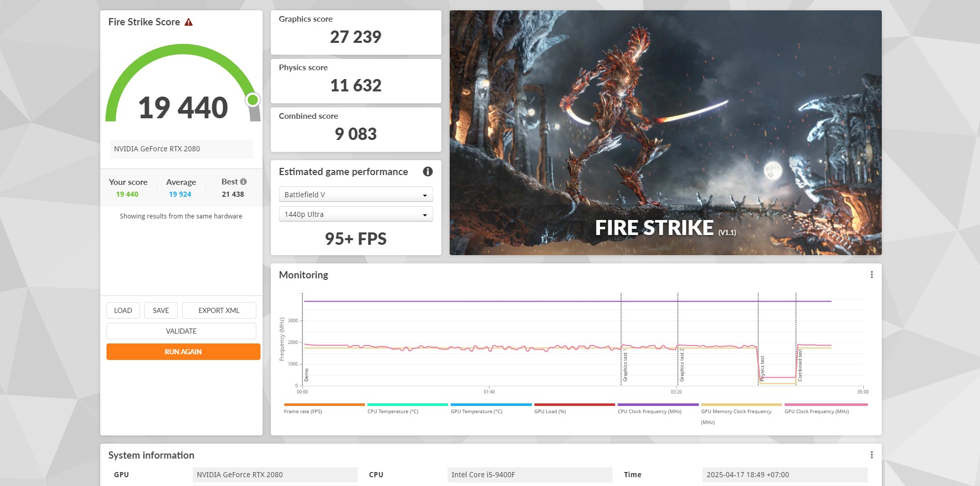Viewport: 980px width, 486px height.
Task: Toggle the GPU Load (%) legend swatch
Action: click(x=575, y=405)
